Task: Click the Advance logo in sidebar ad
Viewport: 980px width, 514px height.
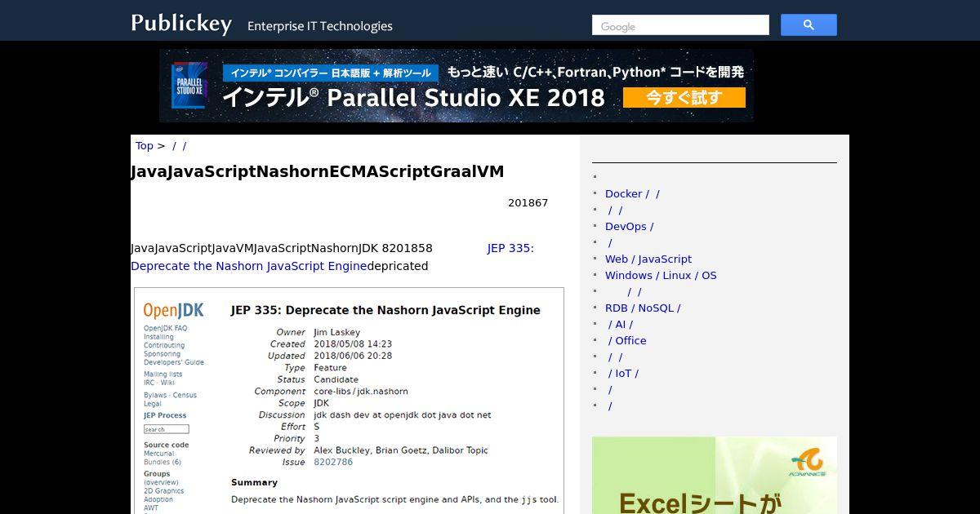Action: (x=807, y=463)
